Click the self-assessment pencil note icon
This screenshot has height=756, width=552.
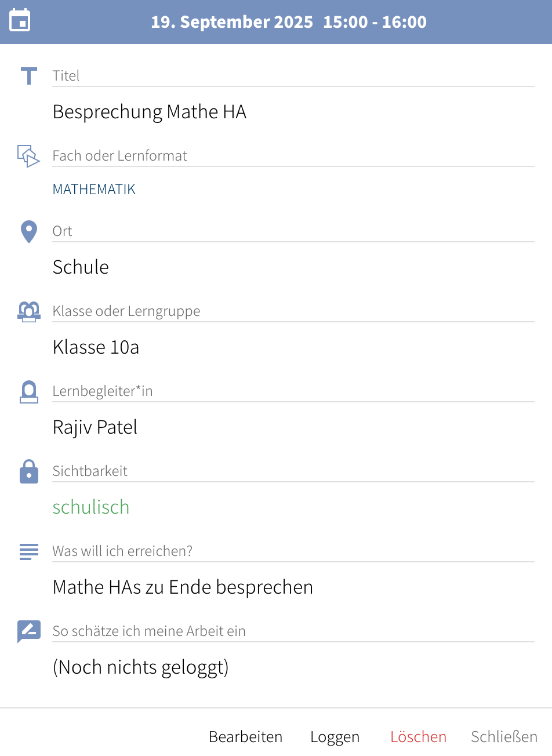pos(28,631)
